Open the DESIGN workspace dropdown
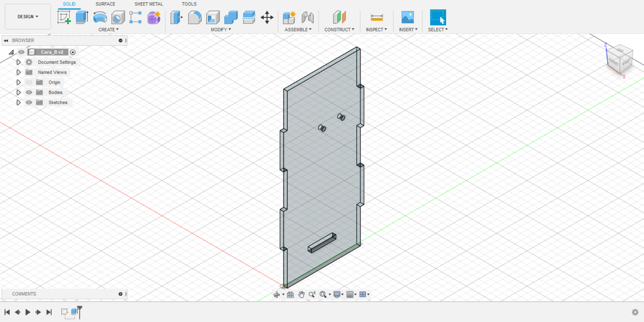The width and height of the screenshot is (644, 322). [28, 16]
